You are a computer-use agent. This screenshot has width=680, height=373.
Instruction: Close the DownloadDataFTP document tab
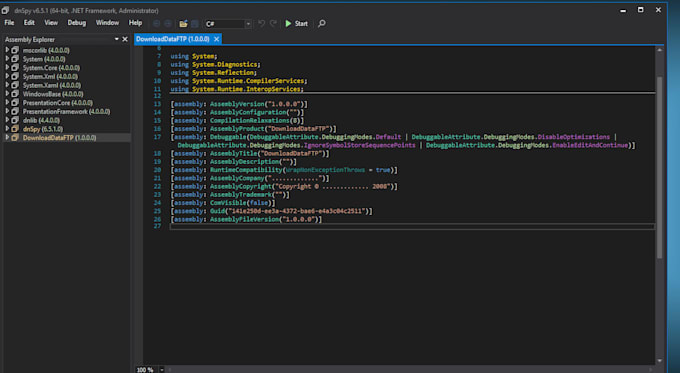(x=216, y=39)
